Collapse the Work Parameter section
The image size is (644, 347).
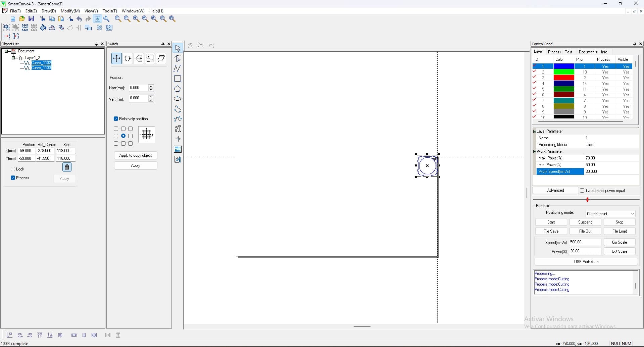point(535,151)
